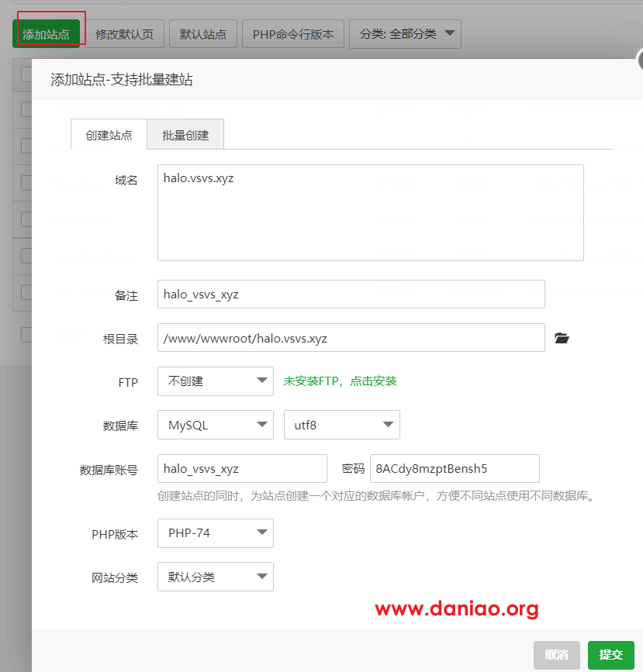This screenshot has height=672, width=643.
Task: Click the database 密码 input field
Action: (455, 468)
